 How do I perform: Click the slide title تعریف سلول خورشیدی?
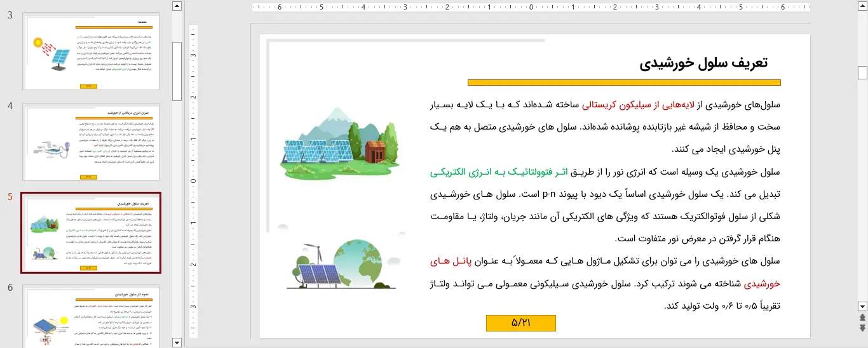703,62
